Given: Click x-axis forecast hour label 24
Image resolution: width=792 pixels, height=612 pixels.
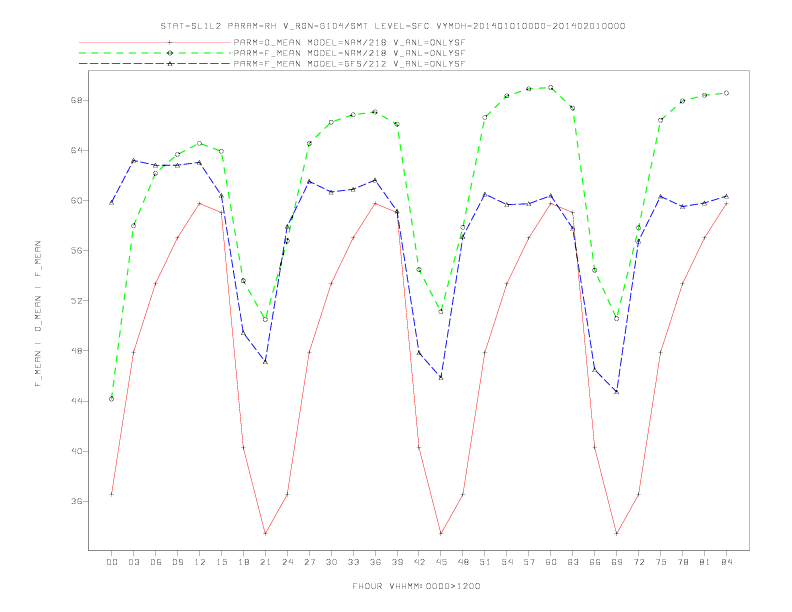Looking at the screenshot, I should [x=287, y=562].
